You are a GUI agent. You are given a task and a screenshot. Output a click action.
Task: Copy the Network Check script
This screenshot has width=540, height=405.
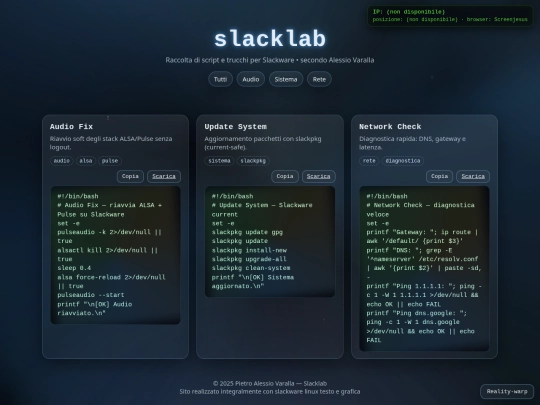pos(439,176)
